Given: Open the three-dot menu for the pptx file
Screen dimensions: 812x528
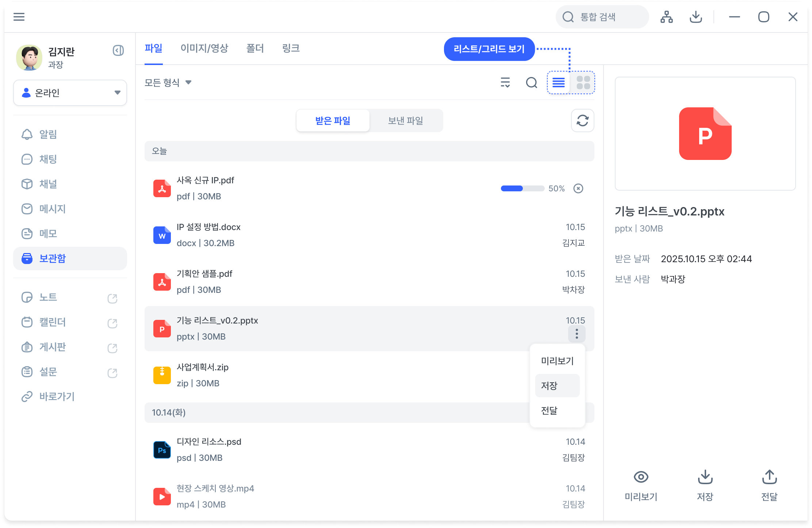Looking at the screenshot, I should click(577, 333).
